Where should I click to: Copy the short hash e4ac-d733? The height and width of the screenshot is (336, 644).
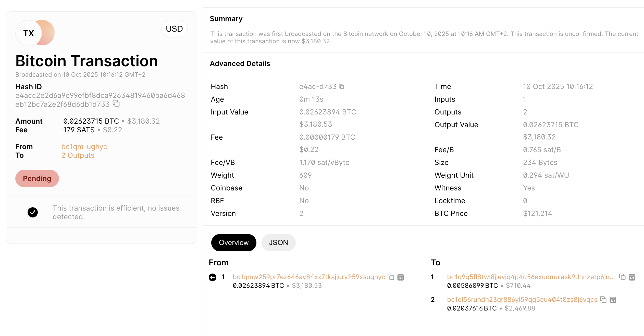tap(341, 87)
